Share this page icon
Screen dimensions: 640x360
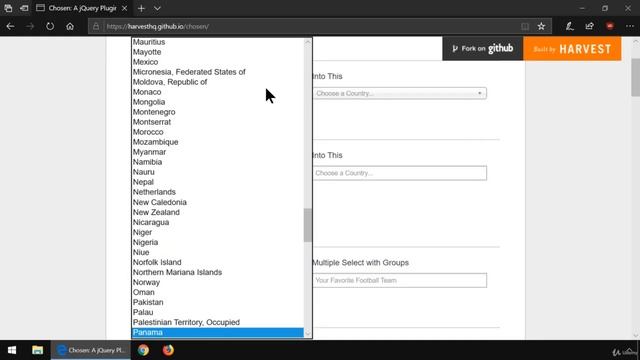[x=589, y=26]
